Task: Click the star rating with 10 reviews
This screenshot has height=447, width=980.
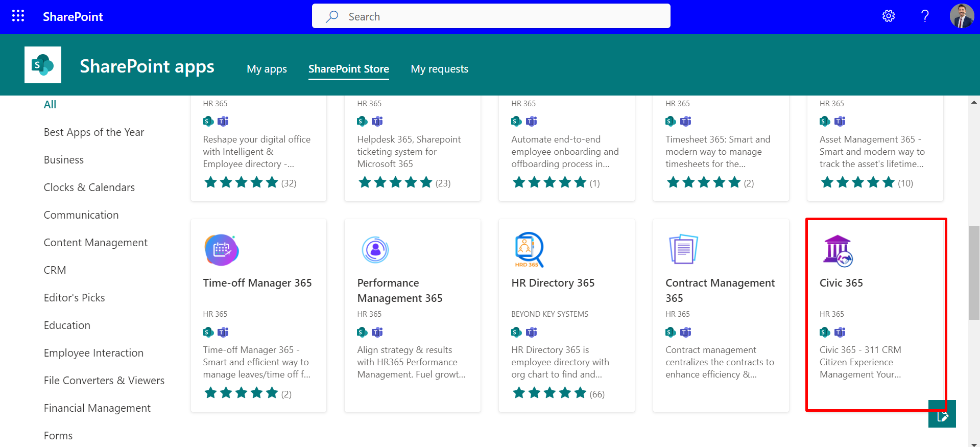Action: click(x=867, y=182)
